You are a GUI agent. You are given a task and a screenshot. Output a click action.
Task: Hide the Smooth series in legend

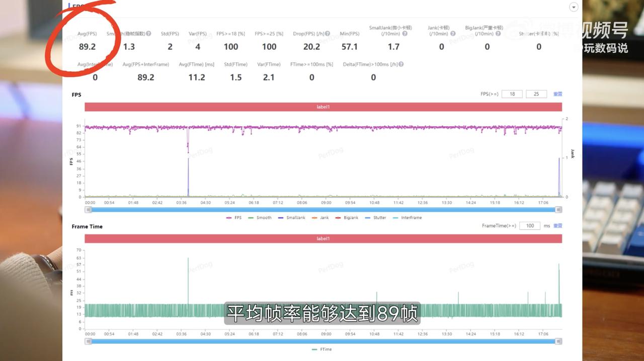[x=260, y=218]
